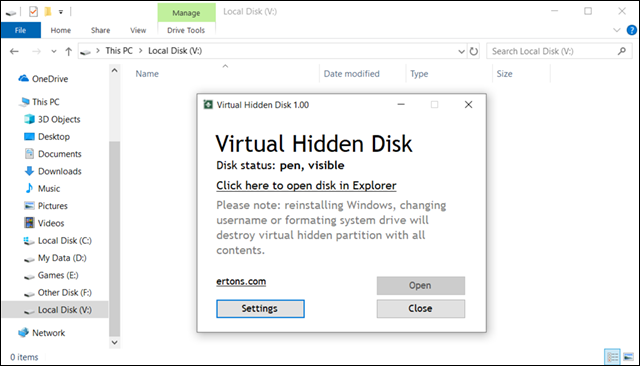
Task: Click the OneDrive cloud icon
Action: [x=24, y=78]
